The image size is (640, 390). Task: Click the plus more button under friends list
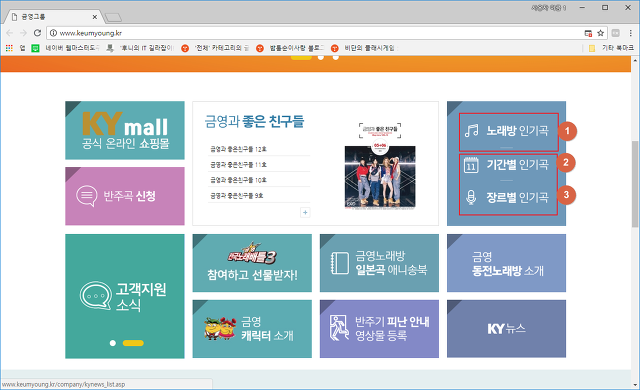tap(305, 213)
